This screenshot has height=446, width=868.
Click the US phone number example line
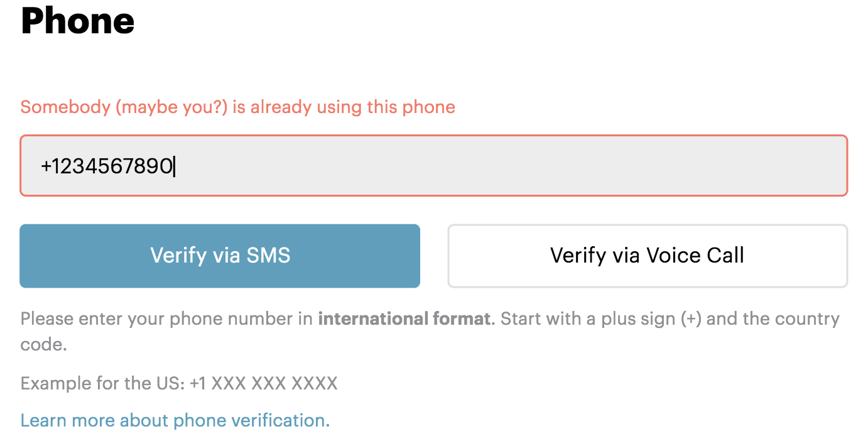click(178, 383)
